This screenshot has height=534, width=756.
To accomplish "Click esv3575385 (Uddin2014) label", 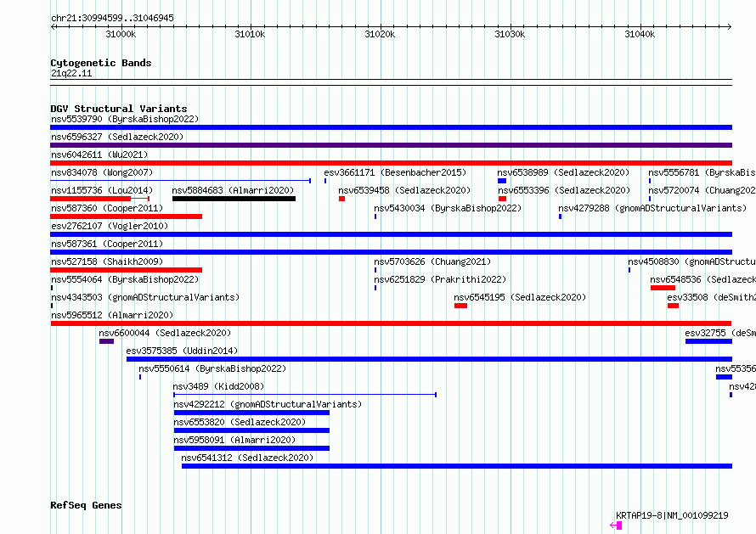I will click(182, 351).
